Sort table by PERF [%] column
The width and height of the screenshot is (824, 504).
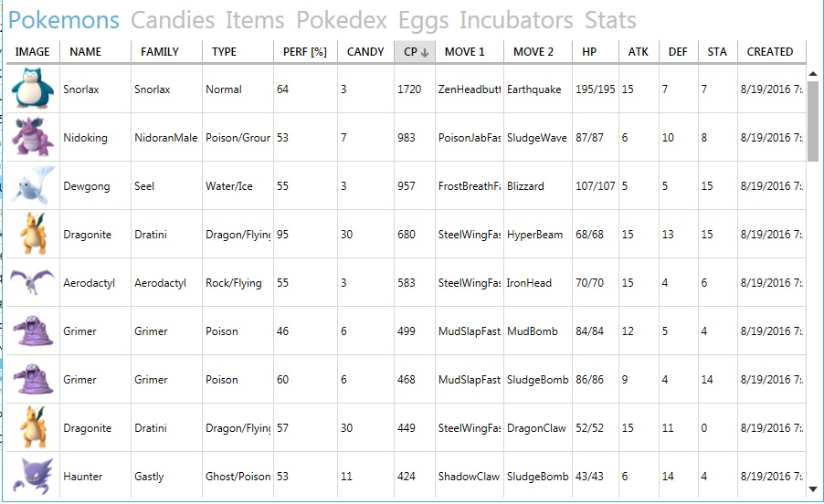305,51
